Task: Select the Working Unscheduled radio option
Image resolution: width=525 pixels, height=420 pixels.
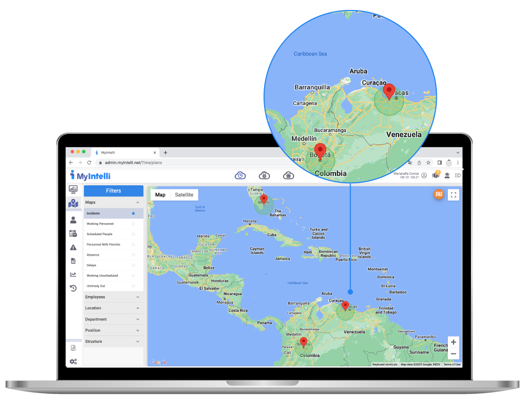Action: pos(133,276)
